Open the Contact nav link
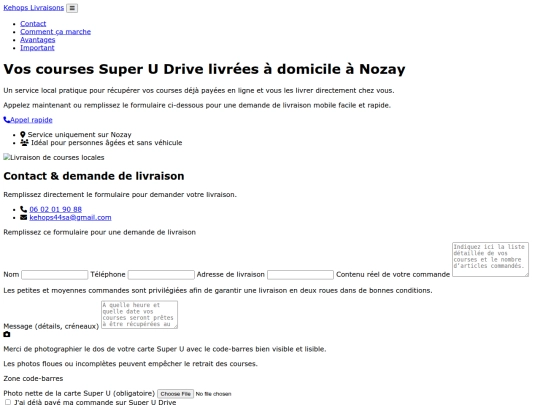This screenshot has width=540, height=405. tap(33, 24)
